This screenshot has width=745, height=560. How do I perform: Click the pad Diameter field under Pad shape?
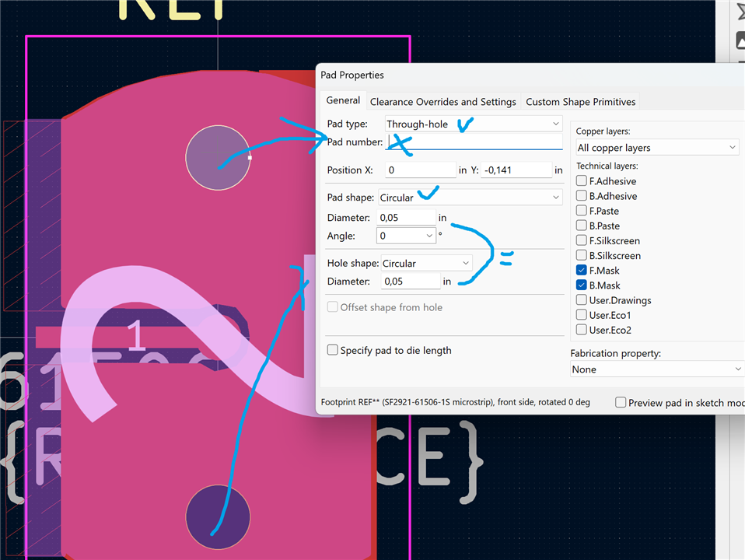point(406,218)
